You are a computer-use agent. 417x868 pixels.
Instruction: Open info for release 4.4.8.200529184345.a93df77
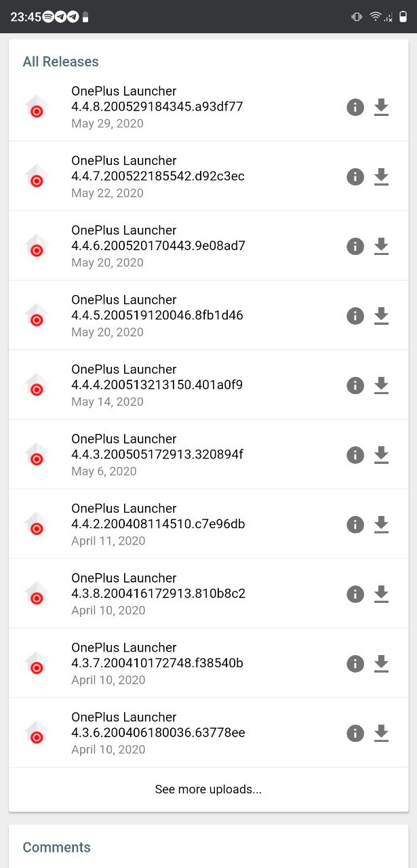355,107
